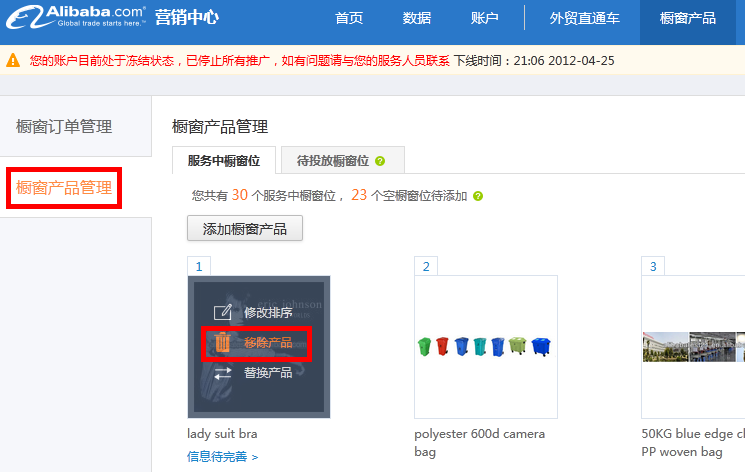Viewport: 745px width, 472px height.
Task: Open the 数据 navigation item
Action: tap(417, 19)
